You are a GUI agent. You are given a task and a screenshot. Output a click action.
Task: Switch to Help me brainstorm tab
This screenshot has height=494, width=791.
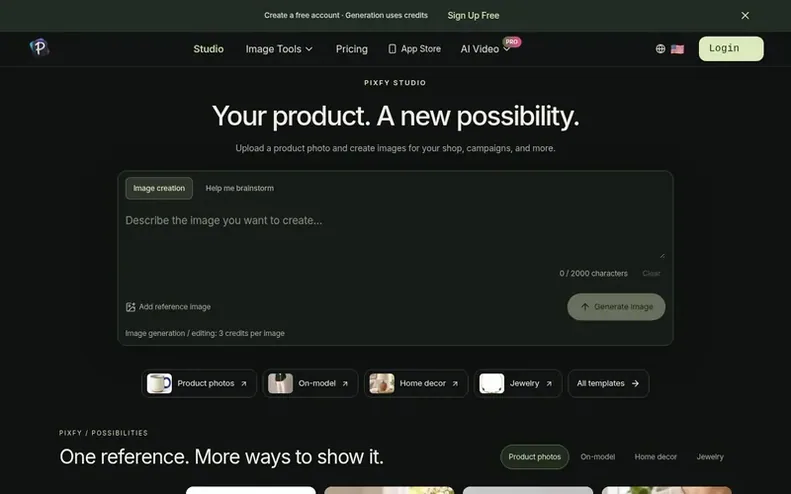coord(240,188)
